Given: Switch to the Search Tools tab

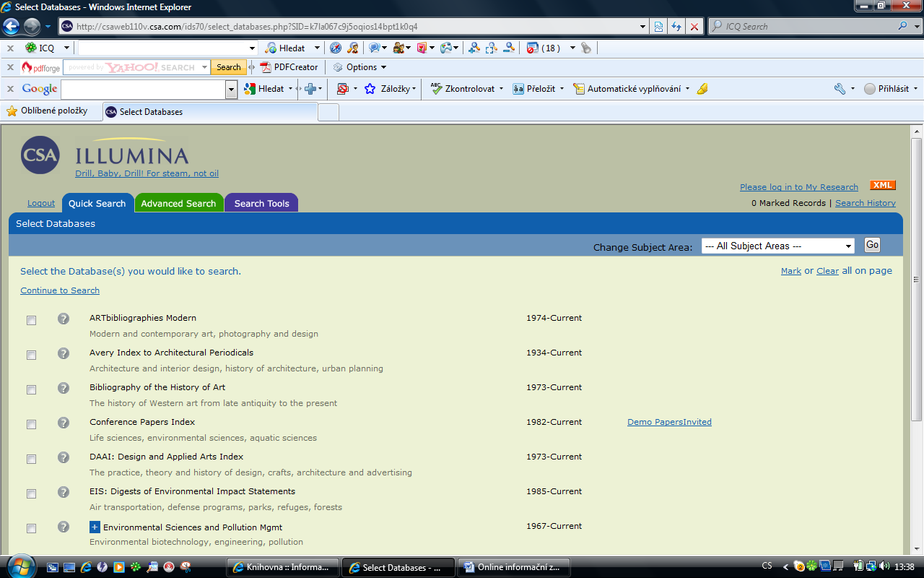Looking at the screenshot, I should point(261,203).
